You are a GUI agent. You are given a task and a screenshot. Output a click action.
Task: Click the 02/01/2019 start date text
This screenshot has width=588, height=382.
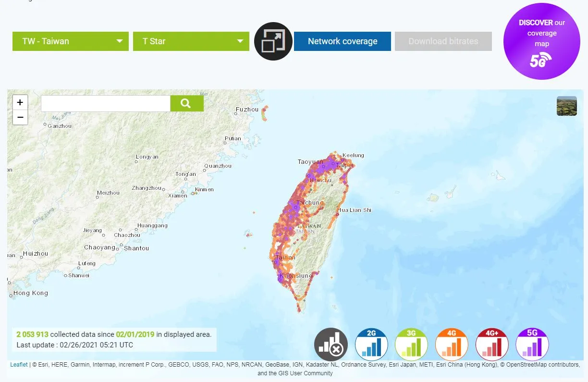tap(135, 334)
